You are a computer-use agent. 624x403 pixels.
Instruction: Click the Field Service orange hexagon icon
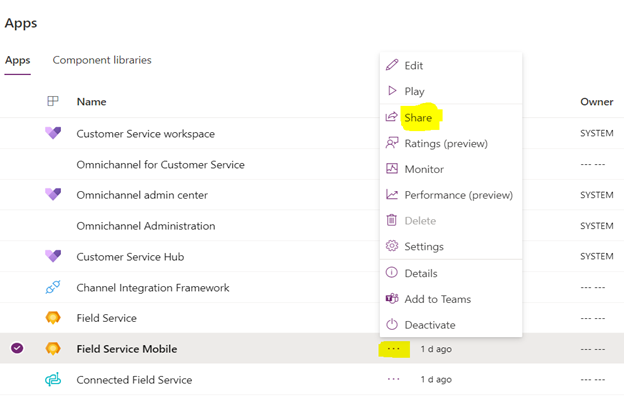pos(53,317)
